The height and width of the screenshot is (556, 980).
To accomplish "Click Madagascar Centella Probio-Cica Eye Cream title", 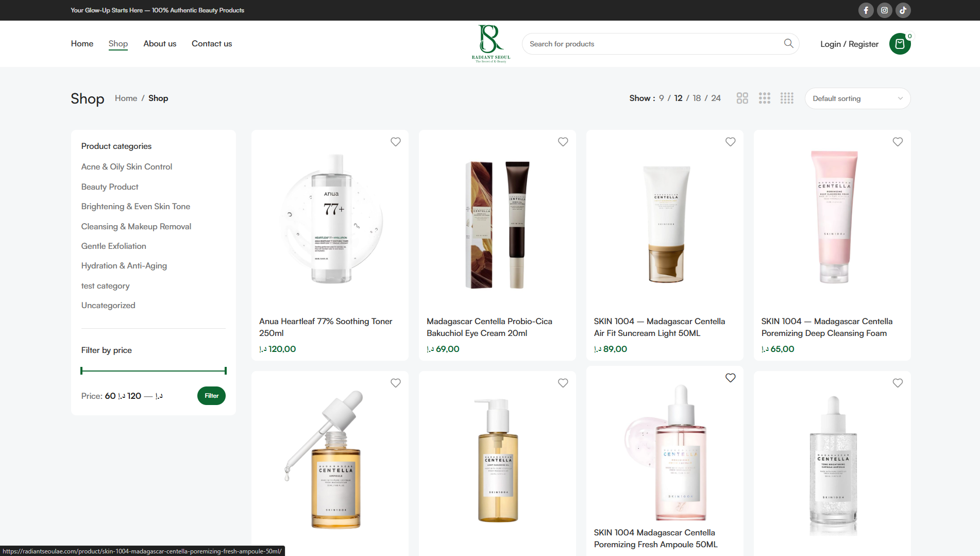I will [489, 327].
